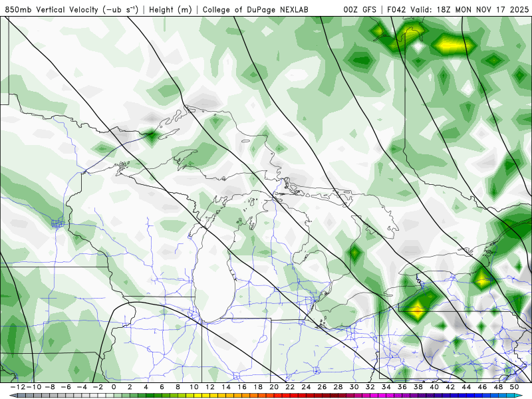Click the left arrow end of the color scale
Viewport: 532px width, 399px height.
[x=13, y=395]
